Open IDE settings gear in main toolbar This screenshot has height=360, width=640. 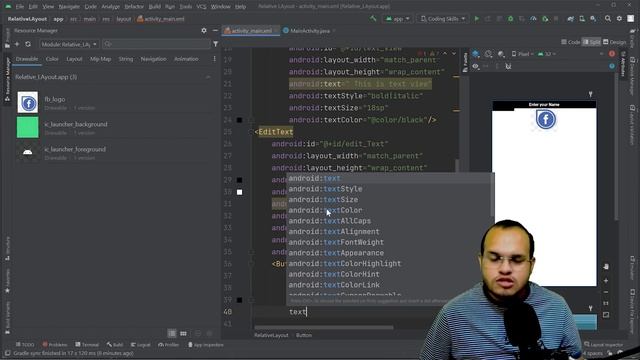pyautogui.click(x=619, y=19)
